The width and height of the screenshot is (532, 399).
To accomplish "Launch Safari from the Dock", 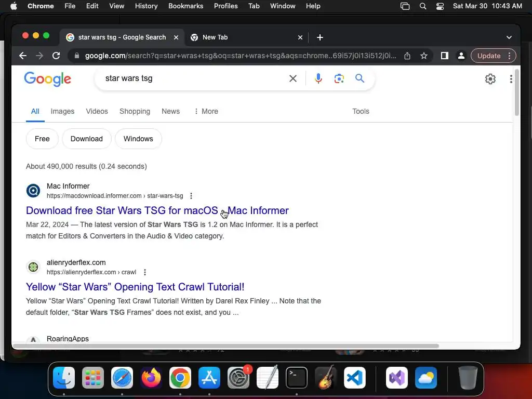I will tap(122, 378).
